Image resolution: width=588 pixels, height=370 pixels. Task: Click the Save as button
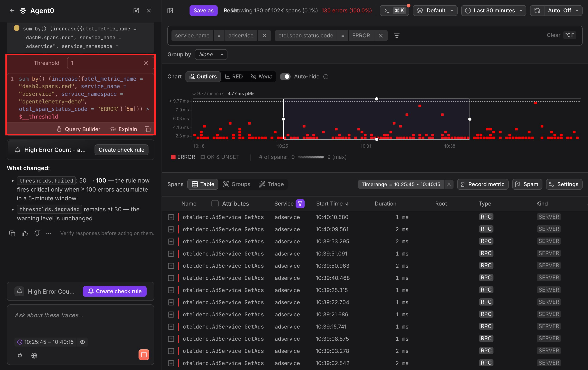[x=203, y=11]
